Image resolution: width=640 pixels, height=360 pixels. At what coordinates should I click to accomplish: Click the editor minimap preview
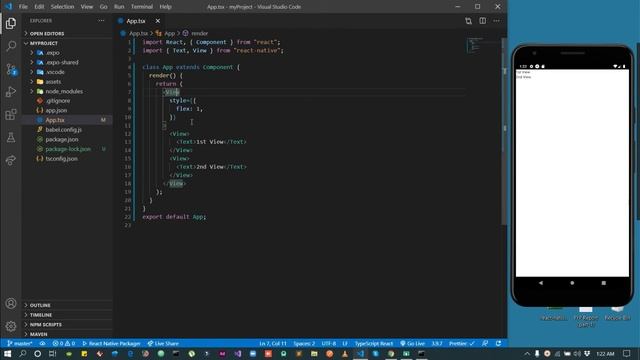pyautogui.click(x=474, y=45)
